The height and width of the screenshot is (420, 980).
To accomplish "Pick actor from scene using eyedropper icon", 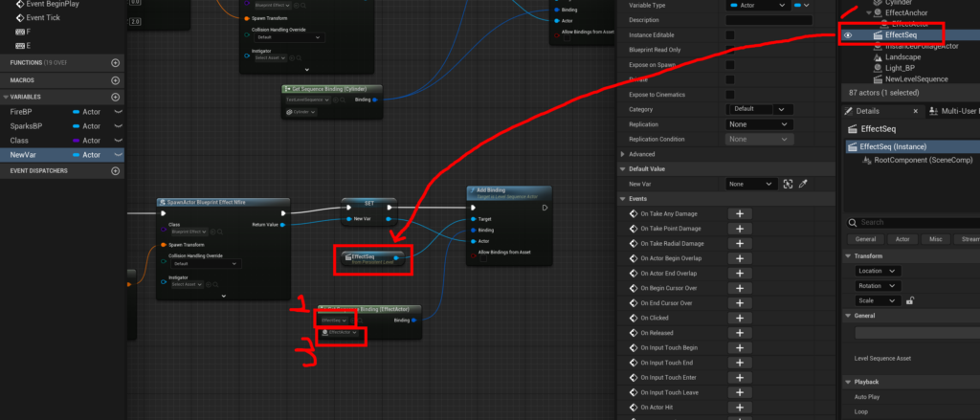I will (x=804, y=184).
